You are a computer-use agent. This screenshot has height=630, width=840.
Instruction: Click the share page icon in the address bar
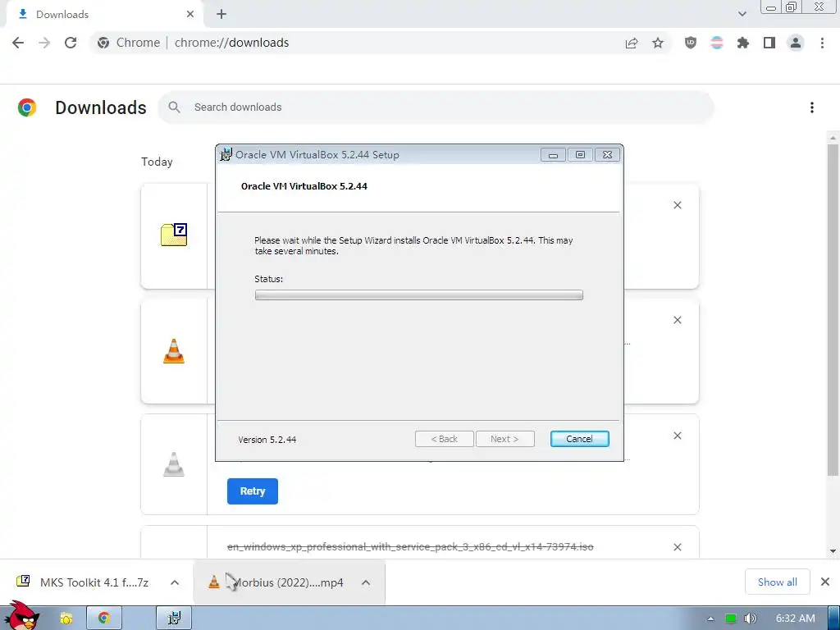click(x=632, y=43)
